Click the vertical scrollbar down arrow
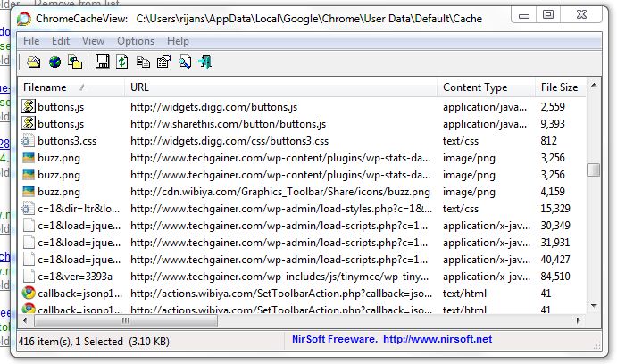This screenshot has width=617, height=364. [x=593, y=305]
